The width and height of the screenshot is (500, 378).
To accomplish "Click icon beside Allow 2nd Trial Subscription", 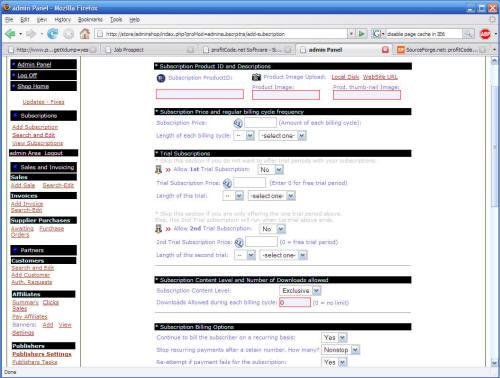I will (159, 229).
